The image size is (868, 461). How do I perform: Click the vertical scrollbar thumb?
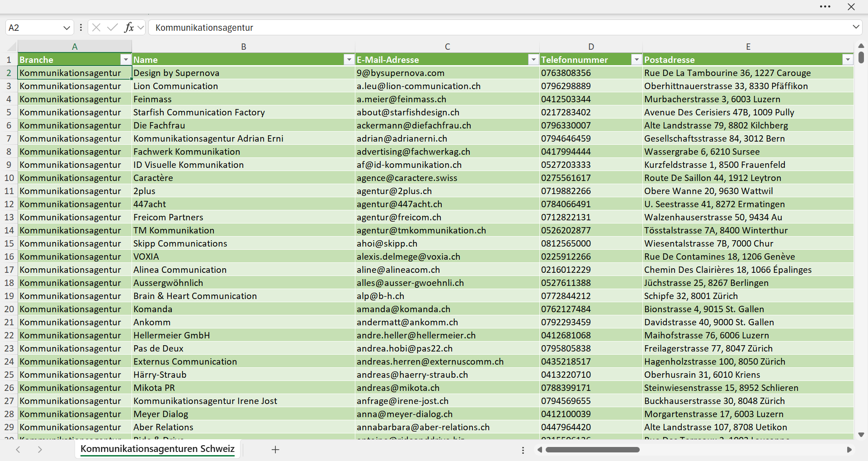tap(861, 57)
